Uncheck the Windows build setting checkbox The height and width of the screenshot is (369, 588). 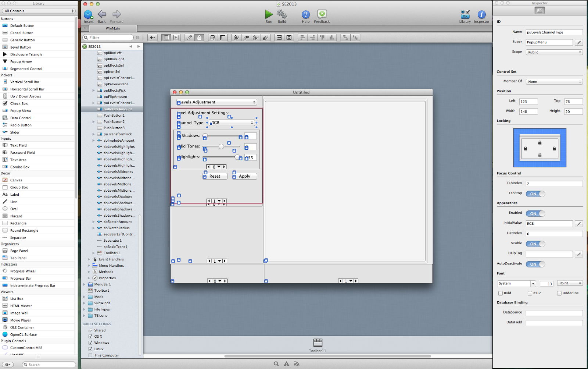[x=90, y=343]
